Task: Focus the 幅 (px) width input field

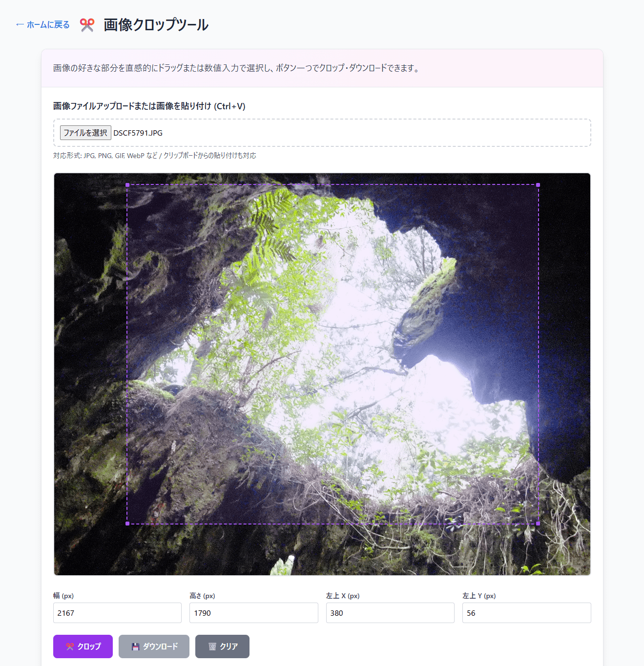Action: point(117,613)
